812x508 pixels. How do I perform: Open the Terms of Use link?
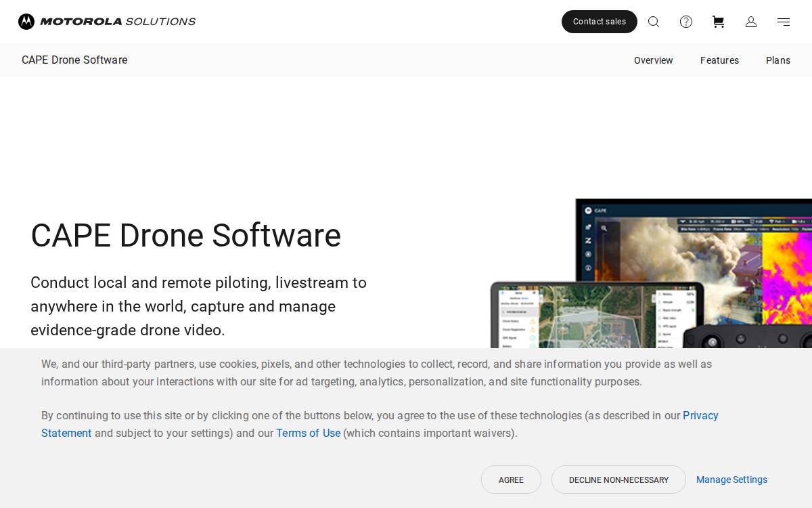308,433
